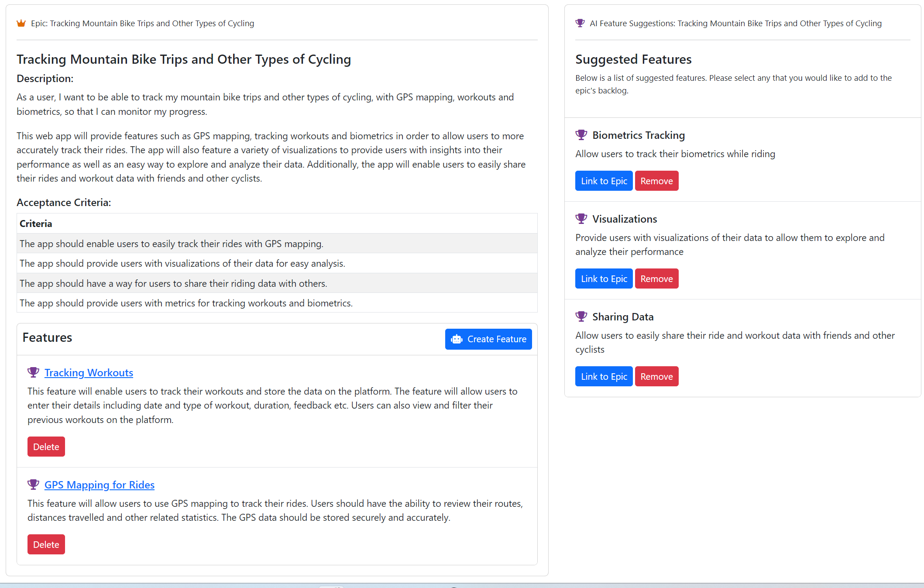The height and width of the screenshot is (588, 924).
Task: Click the trophy icon beside Tracking Workouts
Action: click(33, 372)
